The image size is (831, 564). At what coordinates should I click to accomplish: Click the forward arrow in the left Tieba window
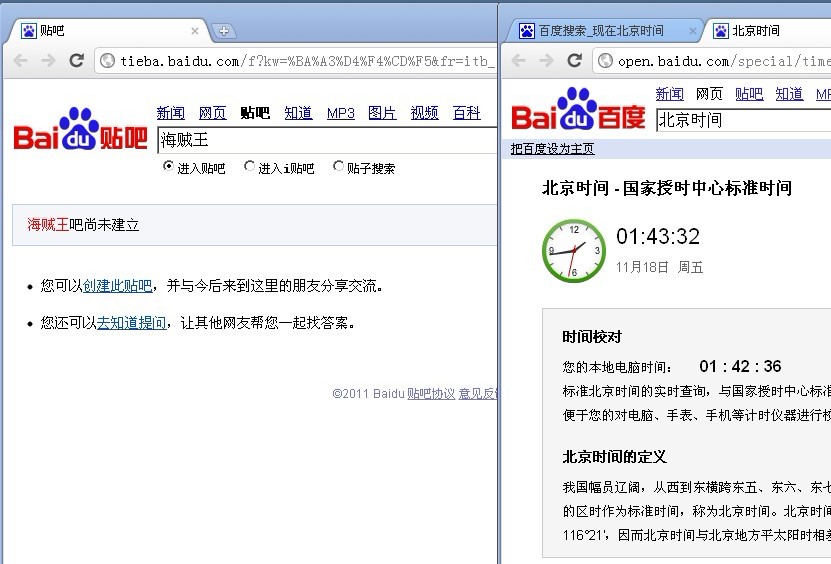pos(49,60)
